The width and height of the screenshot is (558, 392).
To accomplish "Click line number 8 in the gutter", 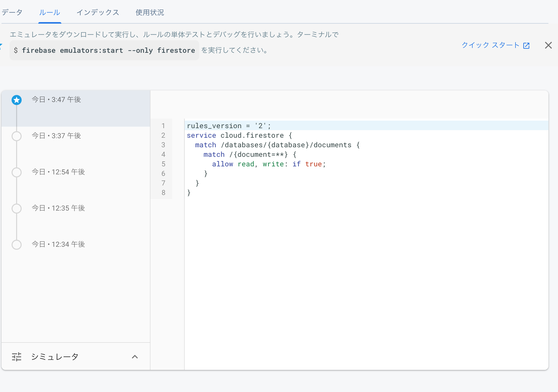I will [x=163, y=192].
